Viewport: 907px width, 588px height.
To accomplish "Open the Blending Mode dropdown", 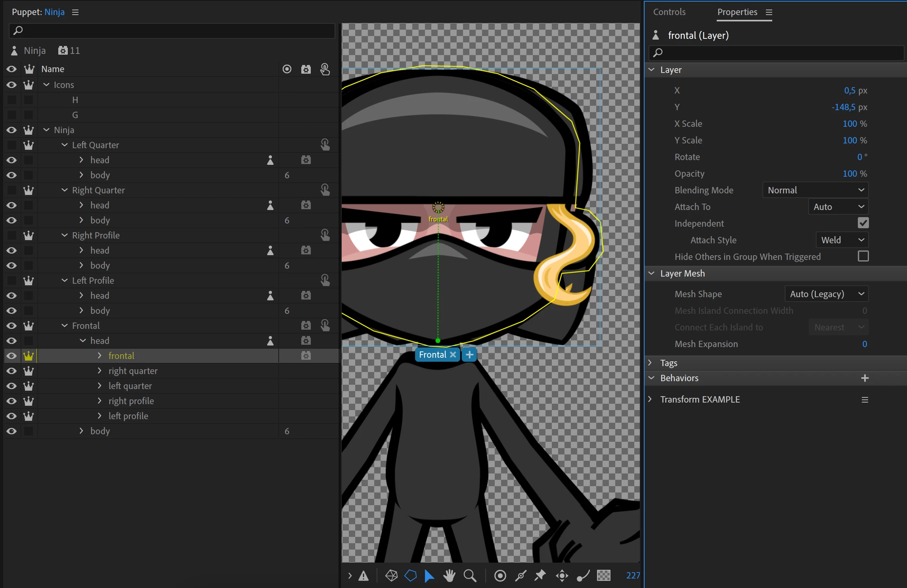I will coord(815,190).
